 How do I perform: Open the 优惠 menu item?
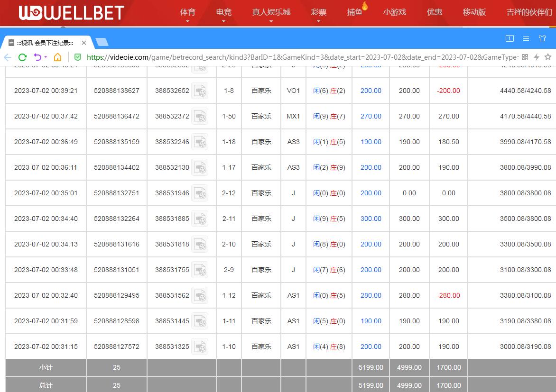tap(434, 12)
